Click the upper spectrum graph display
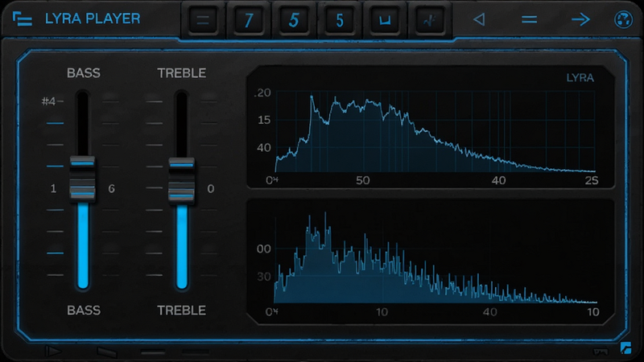Screen dimensions: 644x362 click(430, 127)
